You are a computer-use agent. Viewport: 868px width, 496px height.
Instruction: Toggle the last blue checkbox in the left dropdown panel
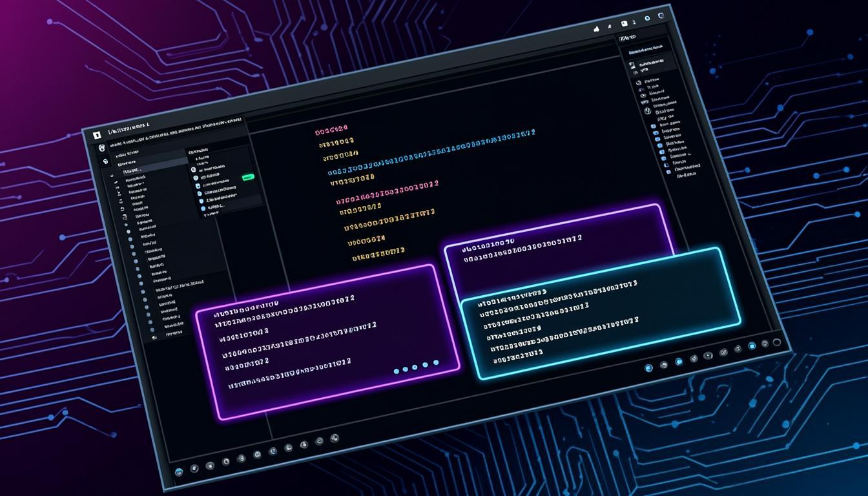coord(202,209)
